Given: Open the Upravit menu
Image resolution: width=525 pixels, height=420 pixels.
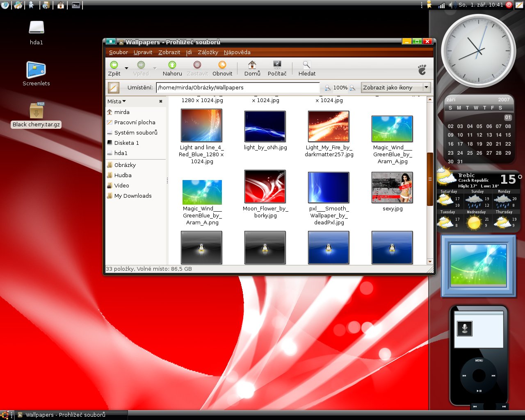Looking at the screenshot, I should coord(143,52).
